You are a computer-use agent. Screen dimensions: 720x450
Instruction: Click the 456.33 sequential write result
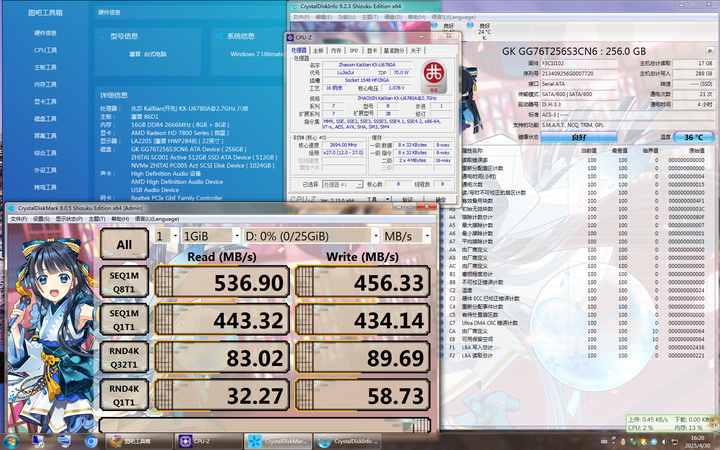362,281
